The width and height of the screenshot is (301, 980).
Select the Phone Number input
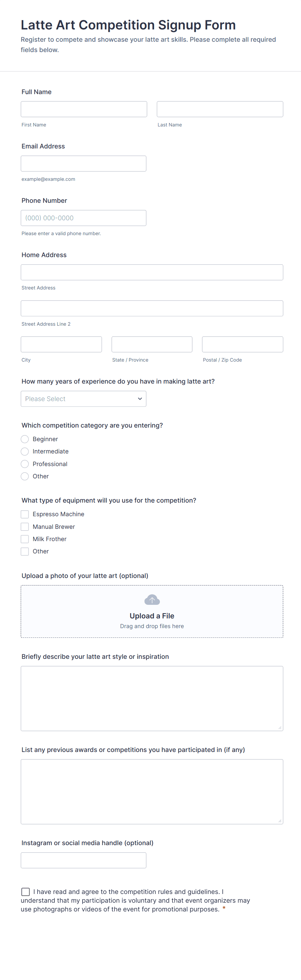click(x=83, y=218)
